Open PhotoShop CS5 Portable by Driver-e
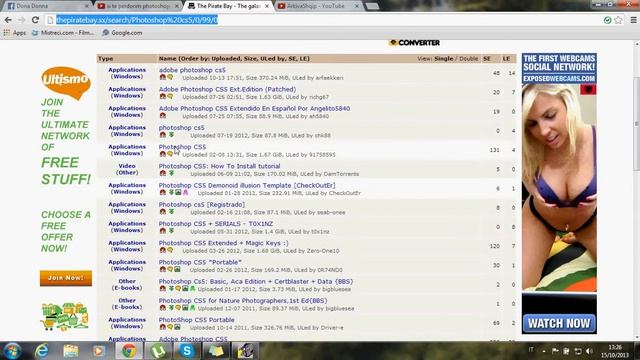 pos(196,320)
